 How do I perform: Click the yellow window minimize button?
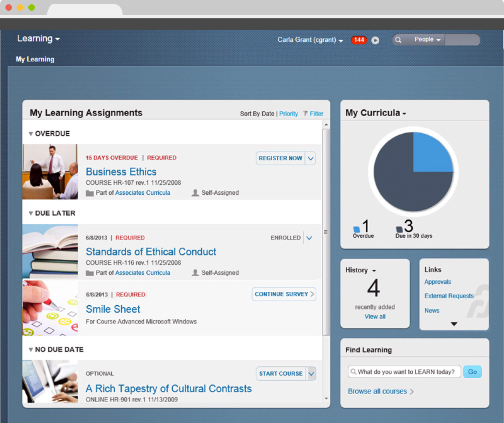click(x=20, y=8)
